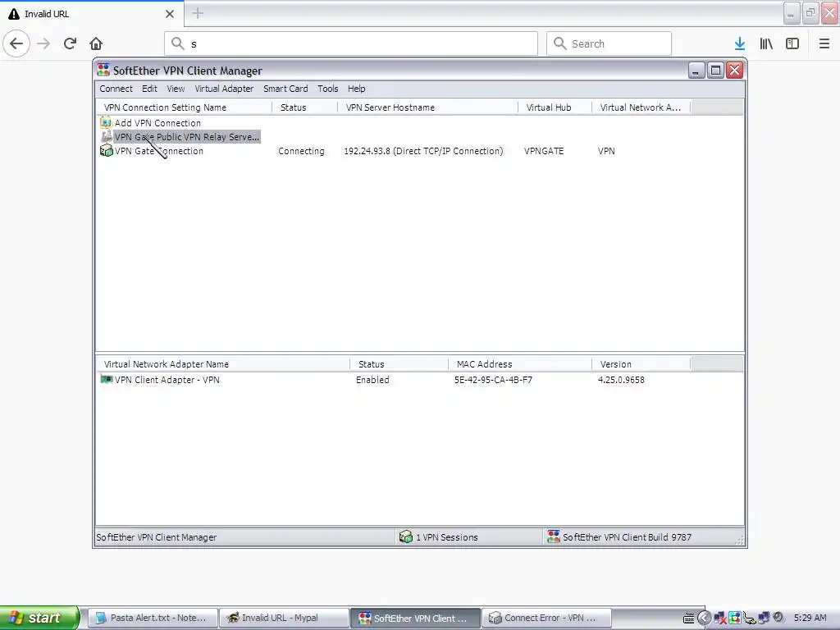Image resolution: width=840 pixels, height=630 pixels.
Task: Open the Windows start menu
Action: point(39,618)
